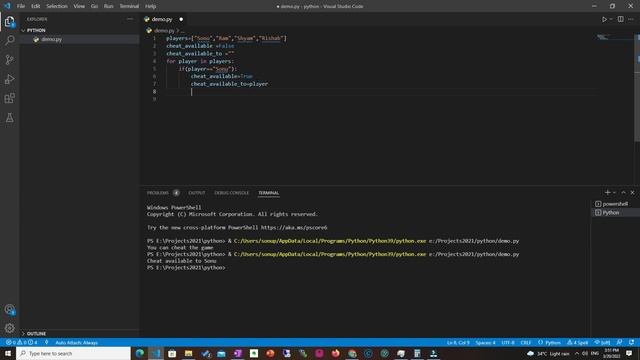Click demo.py in the breadcrumb bar

pyautogui.click(x=164, y=31)
